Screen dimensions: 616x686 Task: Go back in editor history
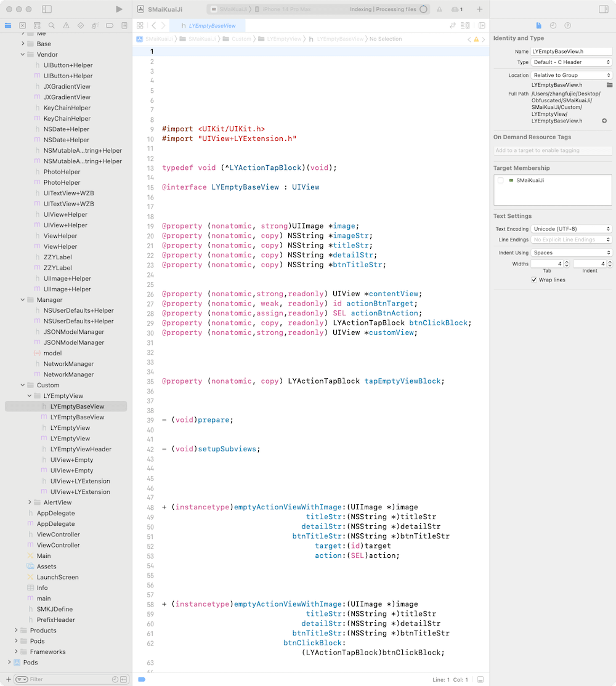(153, 26)
